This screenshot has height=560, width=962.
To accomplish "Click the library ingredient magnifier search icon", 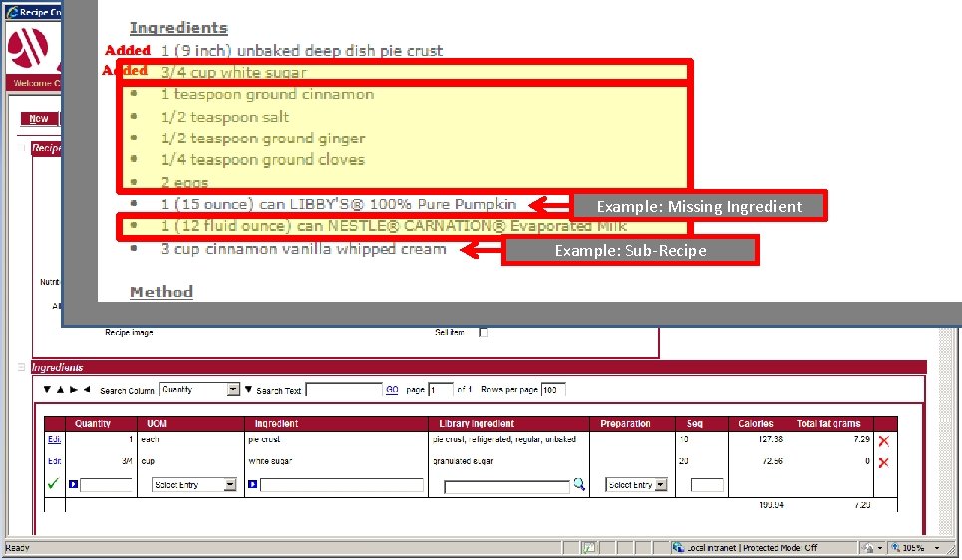I will pyautogui.click(x=578, y=484).
